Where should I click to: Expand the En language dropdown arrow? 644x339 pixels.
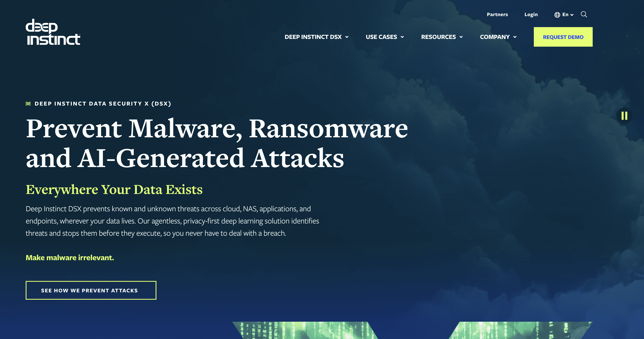tap(572, 15)
